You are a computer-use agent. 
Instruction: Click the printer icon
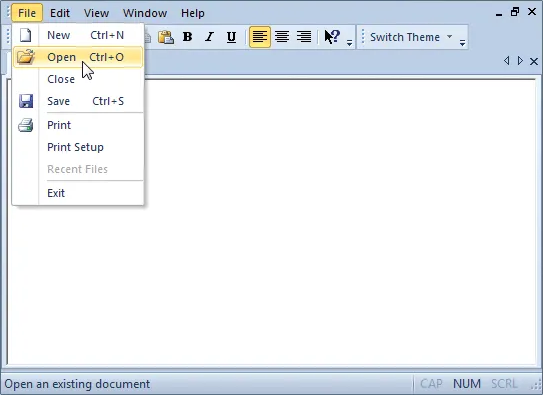click(26, 125)
